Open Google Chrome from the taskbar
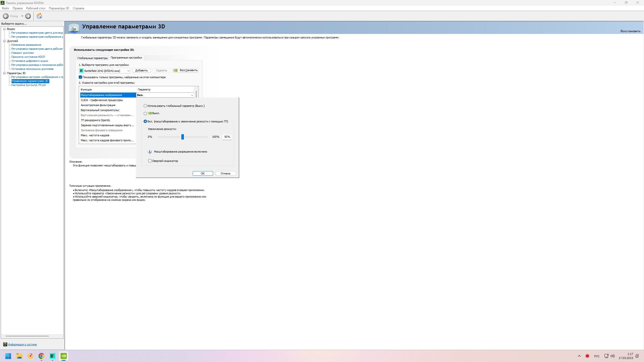This screenshot has width=644, height=362. point(41,356)
